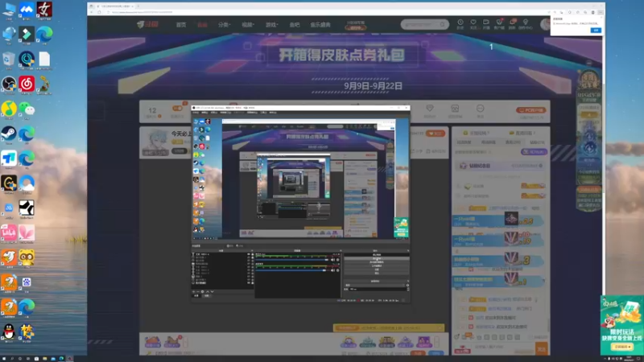The width and height of the screenshot is (644, 362).
Task: Click the Douyu start-broadcast camera icon
Action: coord(486,23)
